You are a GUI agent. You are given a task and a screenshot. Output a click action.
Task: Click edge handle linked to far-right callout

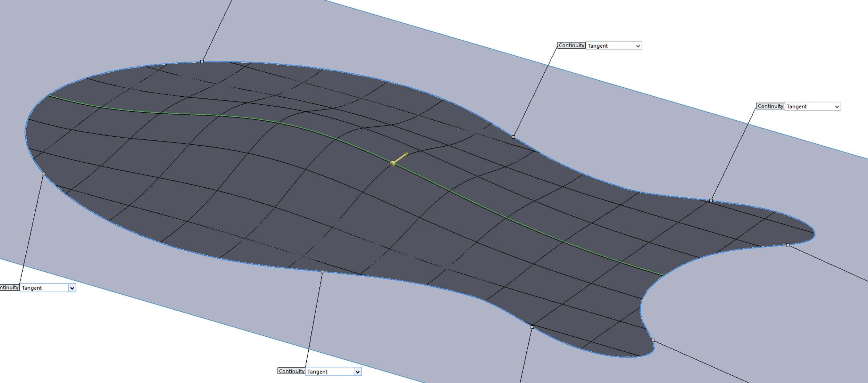point(711,201)
